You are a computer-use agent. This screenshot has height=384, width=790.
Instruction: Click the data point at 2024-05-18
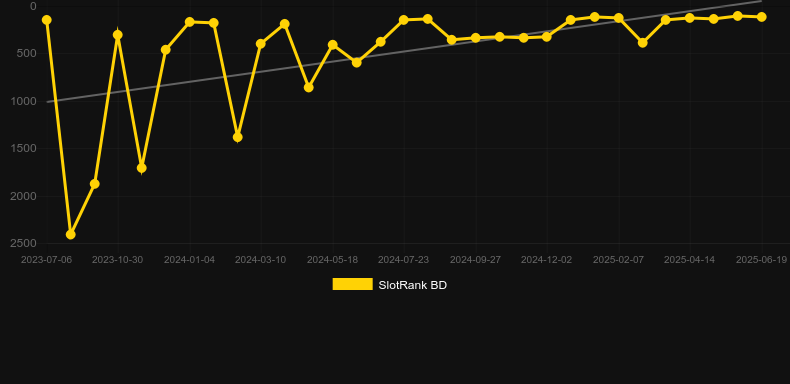pyautogui.click(x=333, y=45)
